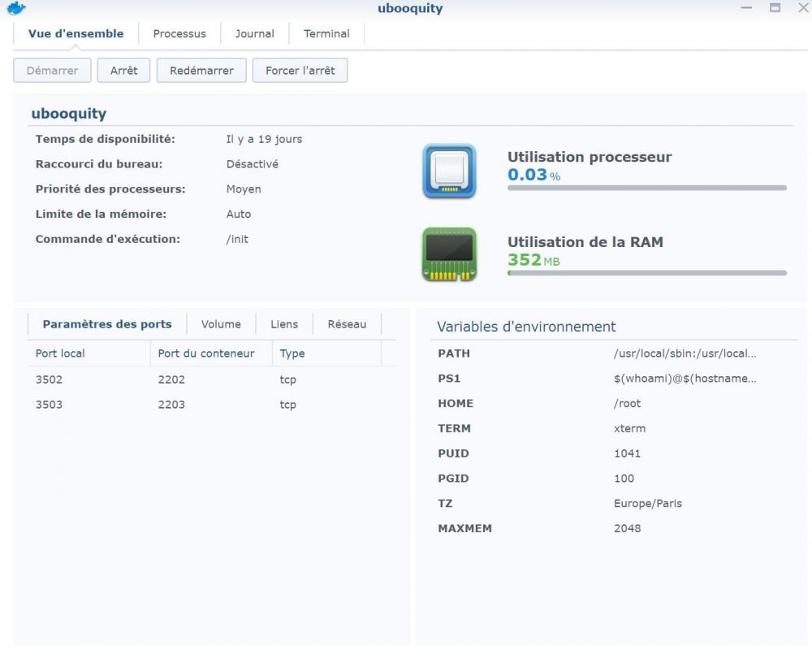Switch to the Réseau tab
This screenshot has height=659, width=812.
coord(347,324)
